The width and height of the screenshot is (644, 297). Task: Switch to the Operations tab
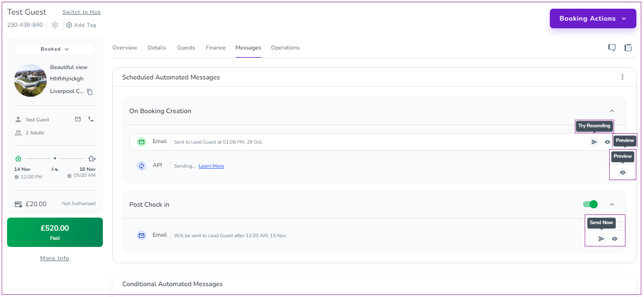(x=285, y=48)
